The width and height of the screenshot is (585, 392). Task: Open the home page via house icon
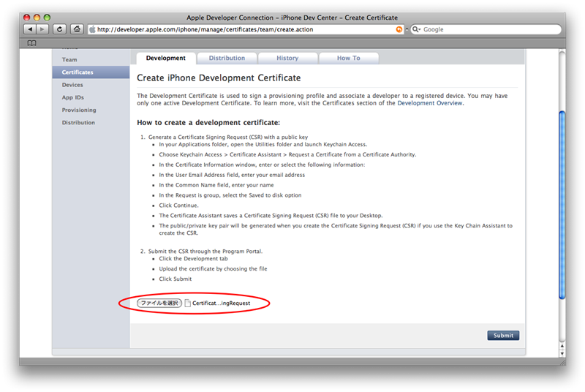77,29
